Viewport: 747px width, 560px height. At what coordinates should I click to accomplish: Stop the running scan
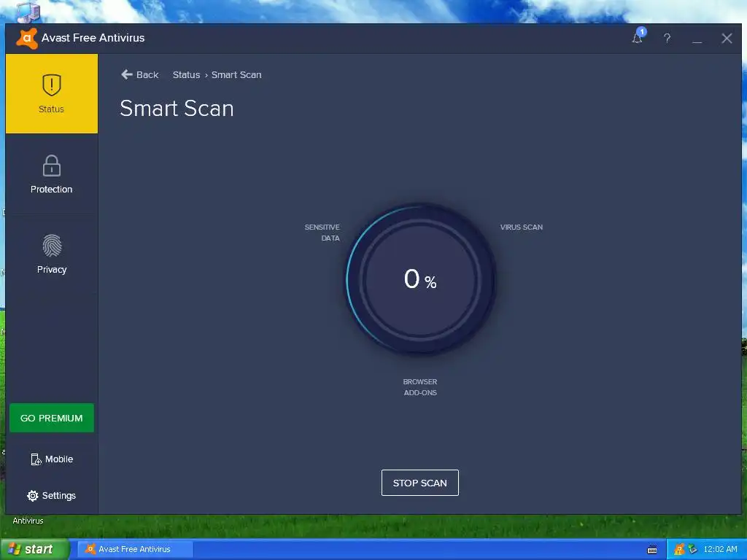(x=419, y=483)
